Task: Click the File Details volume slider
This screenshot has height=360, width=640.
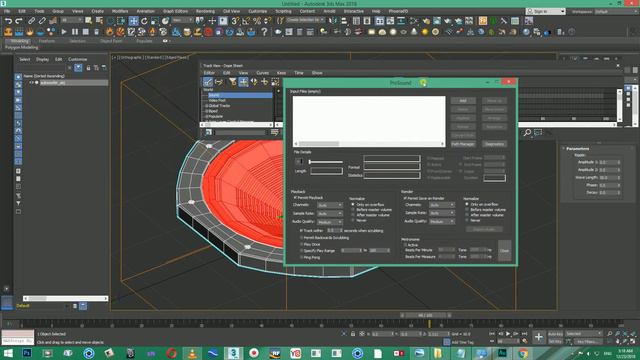Action: point(326,162)
